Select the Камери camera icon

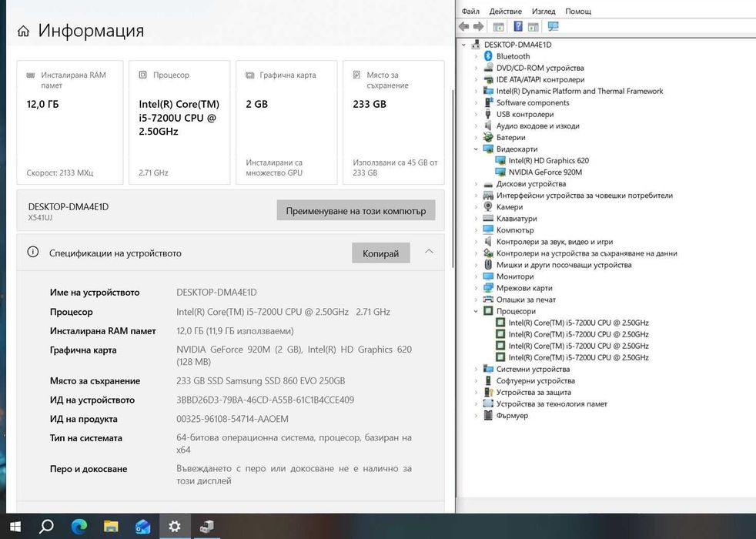pyautogui.click(x=488, y=207)
